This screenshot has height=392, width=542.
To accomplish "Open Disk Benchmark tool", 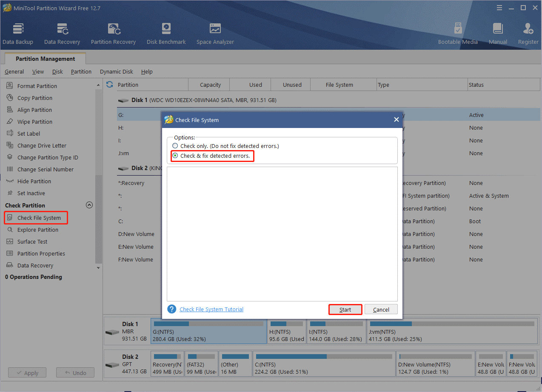I will [x=166, y=34].
